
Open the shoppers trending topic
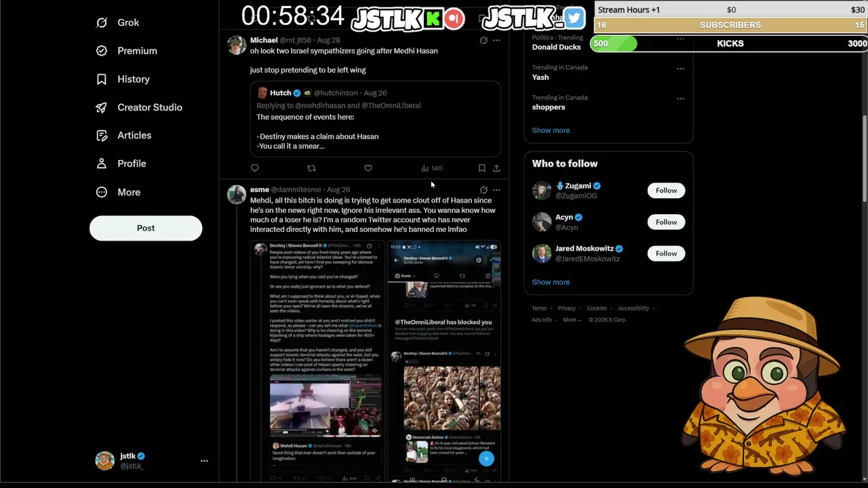pos(549,107)
